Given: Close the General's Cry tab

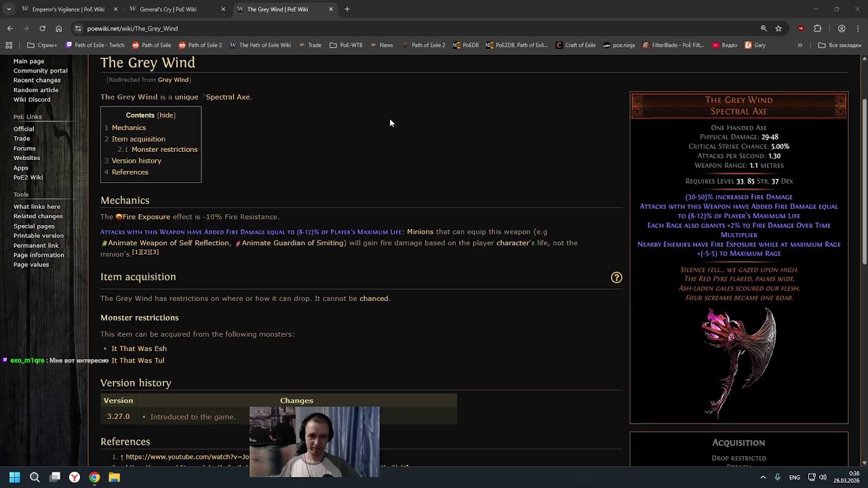Looking at the screenshot, I should pos(223,9).
